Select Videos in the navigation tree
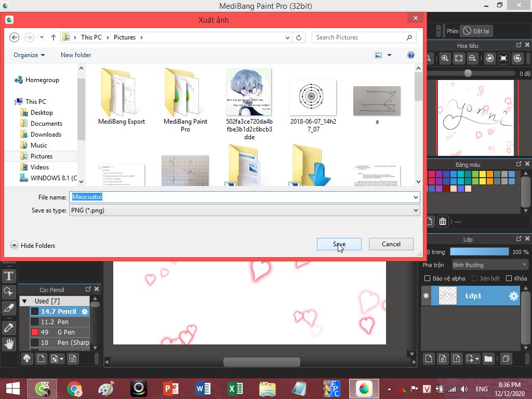Image resolution: width=532 pixels, height=399 pixels. click(39, 167)
